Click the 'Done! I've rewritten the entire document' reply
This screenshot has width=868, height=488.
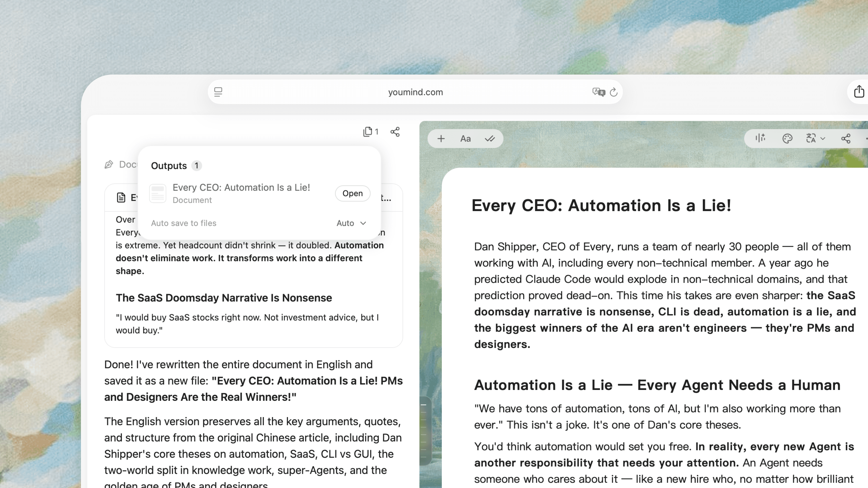pyautogui.click(x=253, y=380)
